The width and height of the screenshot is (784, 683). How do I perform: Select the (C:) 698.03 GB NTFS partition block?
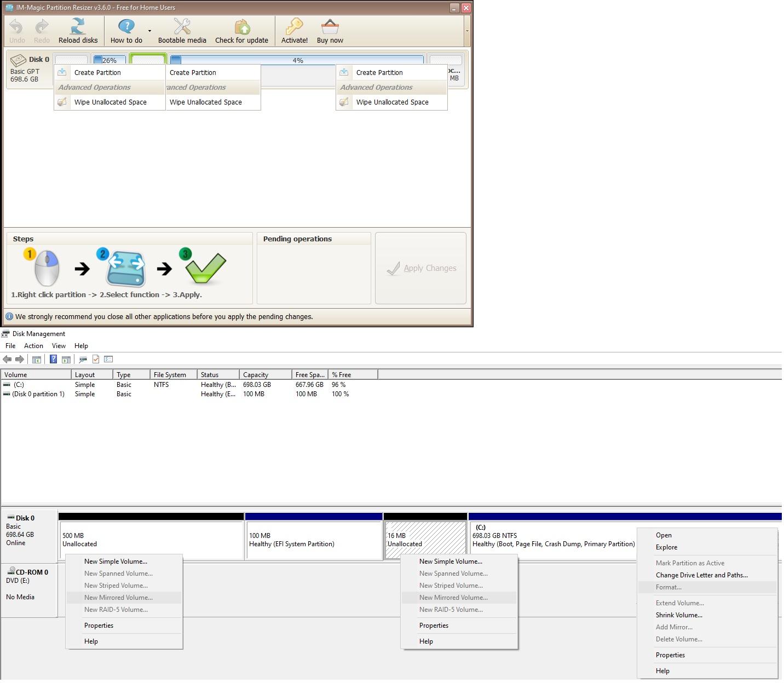coord(553,536)
